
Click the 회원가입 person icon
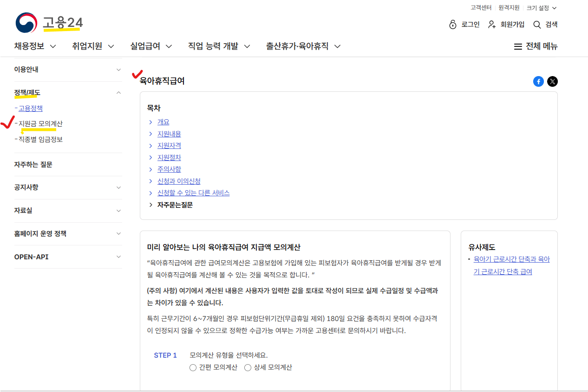492,24
